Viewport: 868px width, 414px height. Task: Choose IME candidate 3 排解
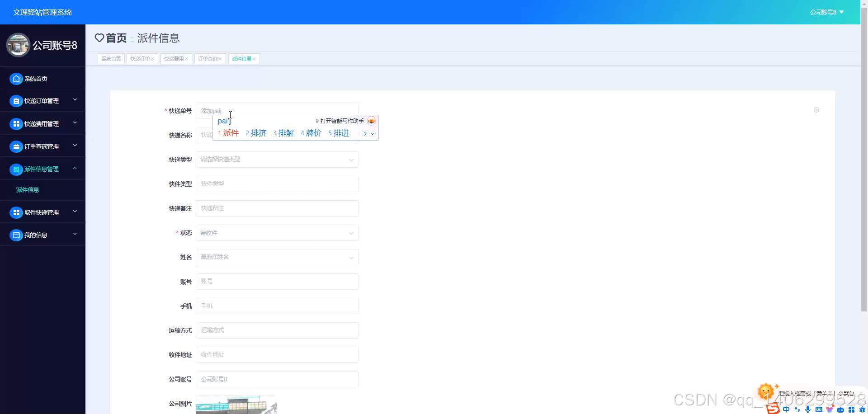[x=283, y=133]
